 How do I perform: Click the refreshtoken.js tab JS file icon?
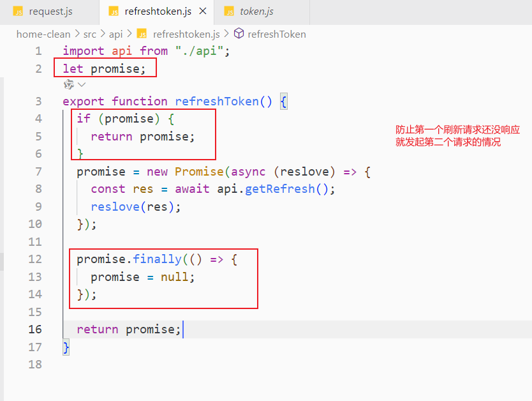pos(114,11)
